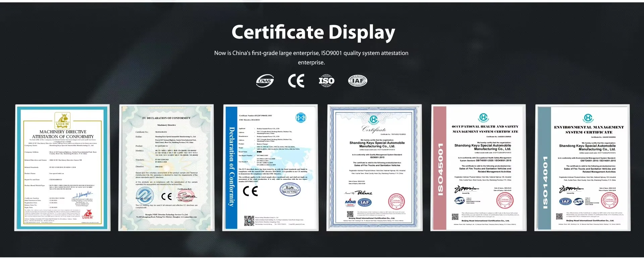Click the ISO14001 vertical side band

544,168
